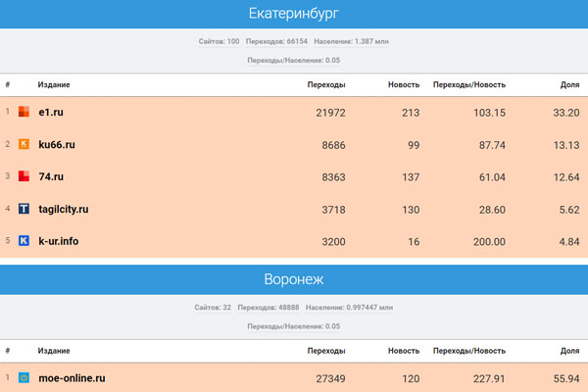Click the k-ur.info blue favicon

(x=24, y=241)
